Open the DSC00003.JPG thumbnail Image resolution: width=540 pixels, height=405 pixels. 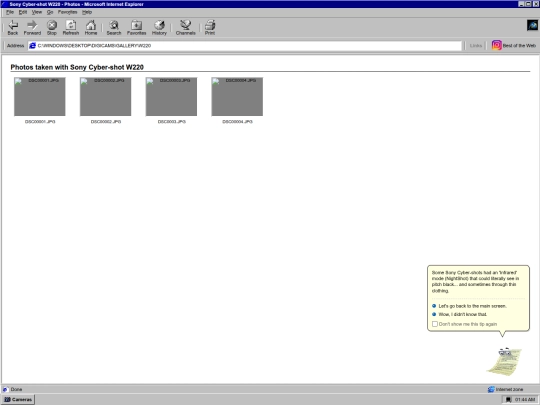pos(171,97)
